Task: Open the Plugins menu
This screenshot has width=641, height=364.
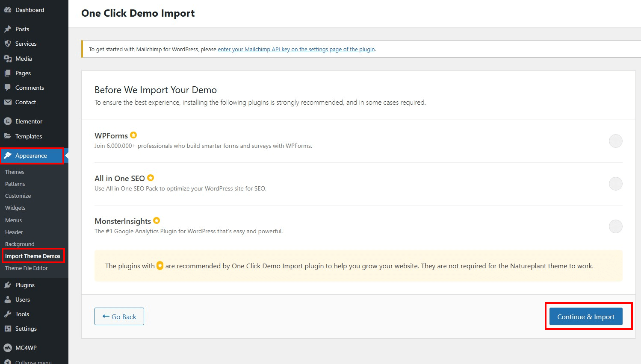Action: (x=34, y=285)
